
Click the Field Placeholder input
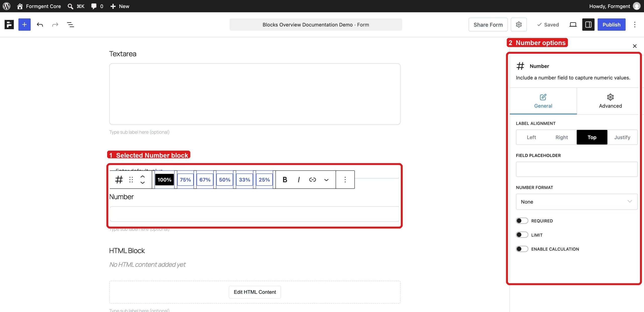pos(577,169)
